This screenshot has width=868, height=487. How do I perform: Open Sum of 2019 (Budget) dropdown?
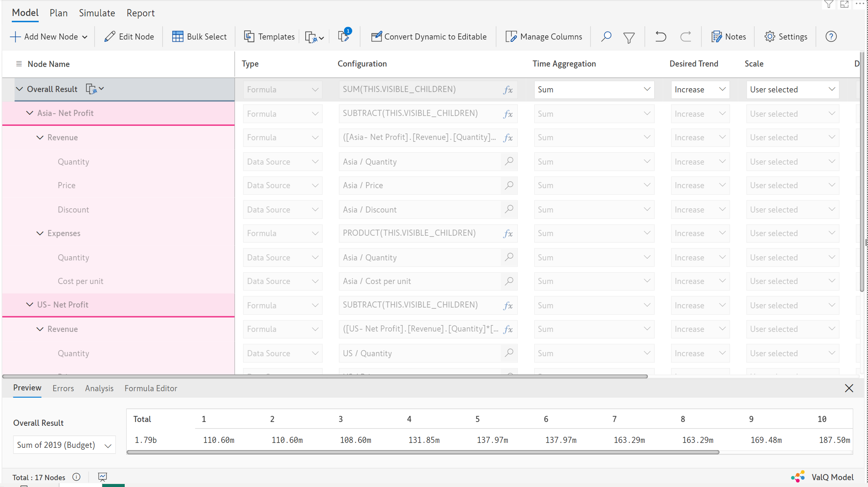pyautogui.click(x=64, y=445)
